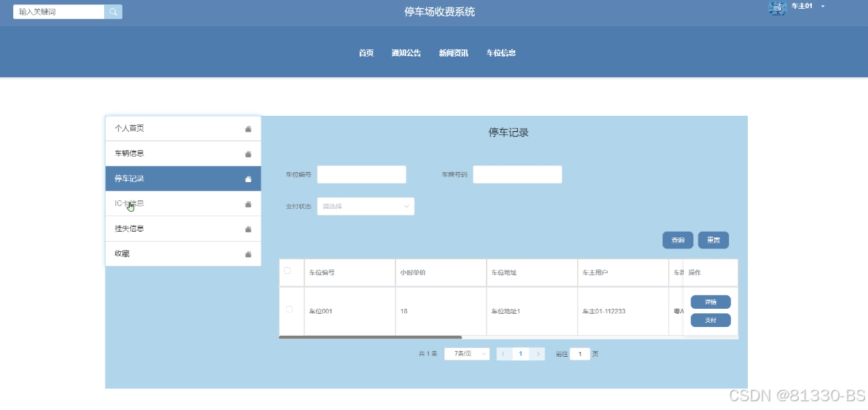Click the next page arrow
Image resolution: width=868 pixels, height=410 pixels.
537,354
